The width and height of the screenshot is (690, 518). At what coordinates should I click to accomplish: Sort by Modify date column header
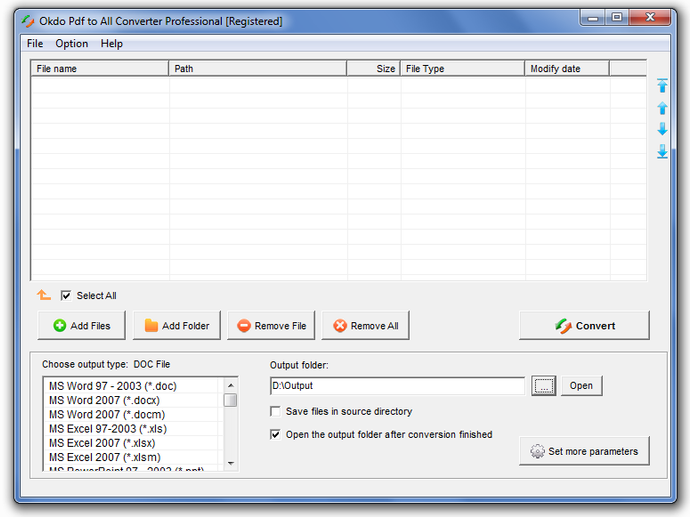[x=567, y=69]
